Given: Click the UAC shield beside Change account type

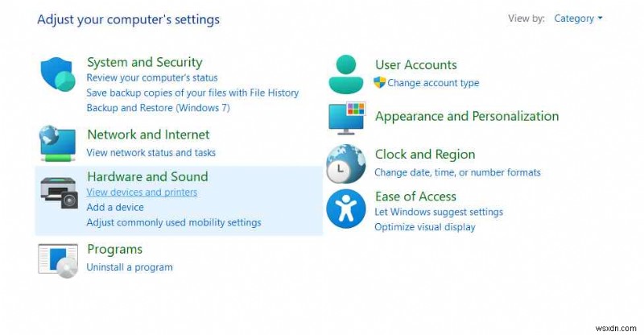Looking at the screenshot, I should point(379,82).
